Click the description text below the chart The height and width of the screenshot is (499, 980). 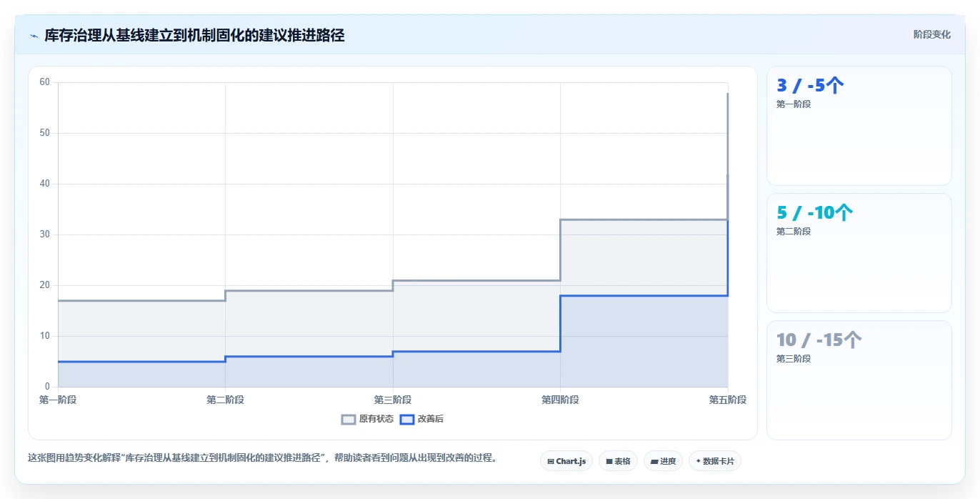(262, 458)
